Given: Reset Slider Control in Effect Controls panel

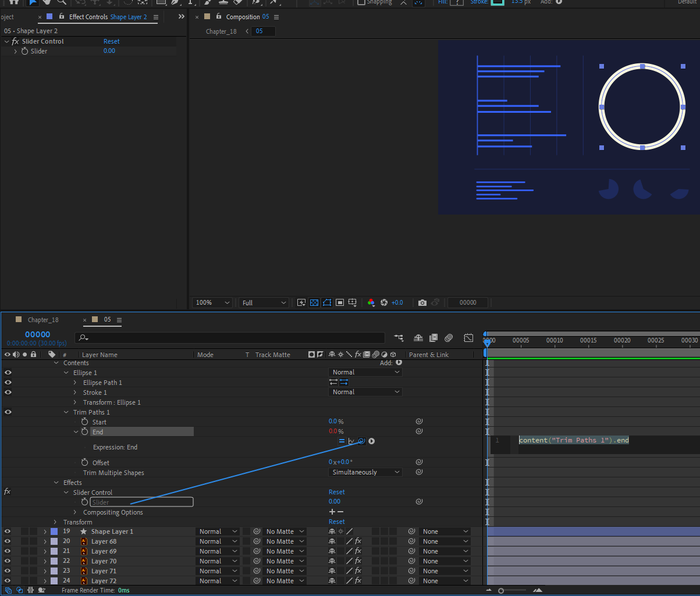Looking at the screenshot, I should pyautogui.click(x=112, y=41).
